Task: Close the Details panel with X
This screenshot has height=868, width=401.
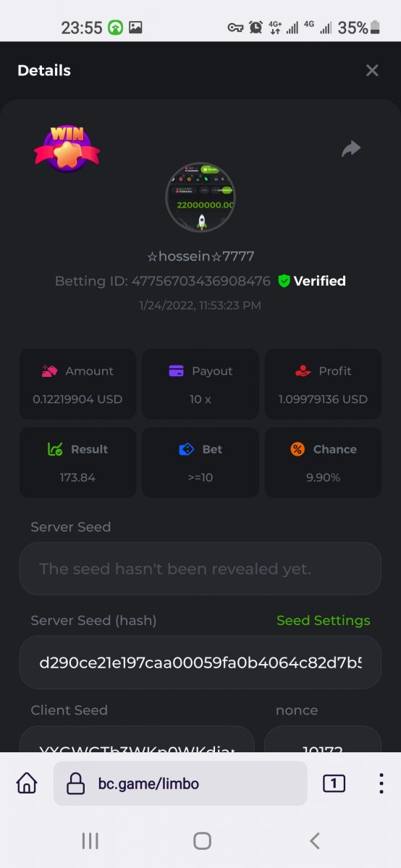Action: click(x=372, y=70)
